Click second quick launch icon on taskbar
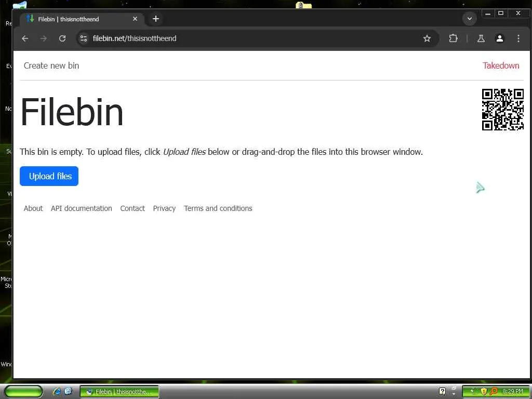 click(68, 391)
